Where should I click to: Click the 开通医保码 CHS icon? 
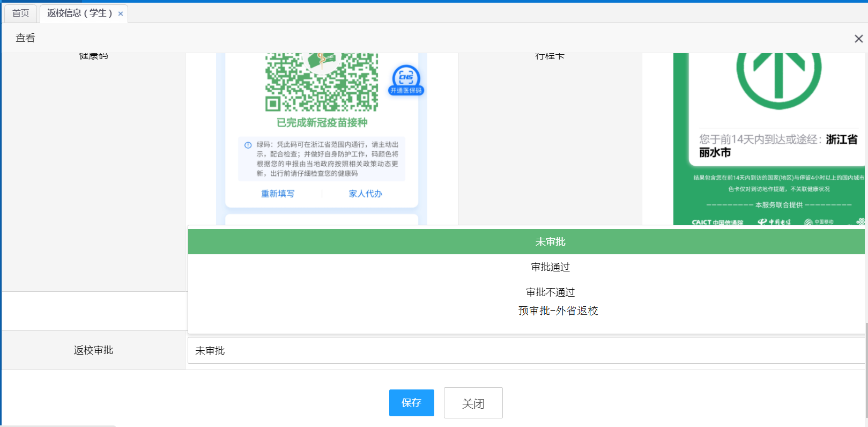pos(406,80)
